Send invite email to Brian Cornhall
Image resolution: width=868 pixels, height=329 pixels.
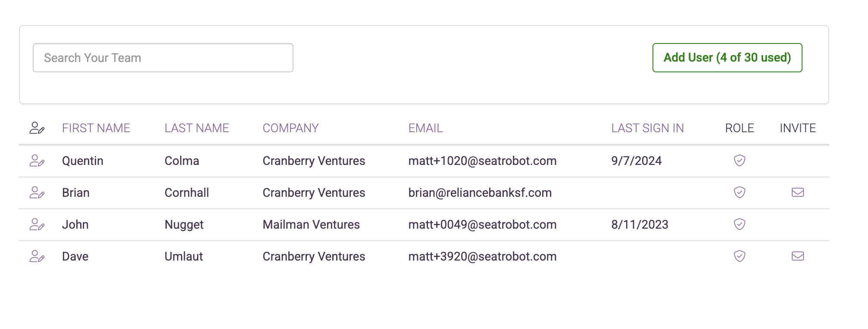click(x=798, y=192)
